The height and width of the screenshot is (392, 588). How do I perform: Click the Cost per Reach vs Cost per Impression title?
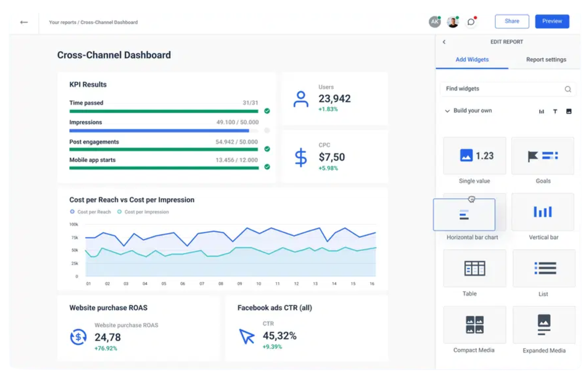click(x=132, y=200)
